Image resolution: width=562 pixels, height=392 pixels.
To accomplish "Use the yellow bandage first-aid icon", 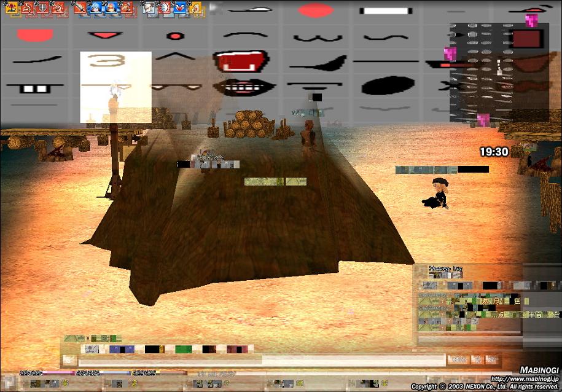I will [x=196, y=8].
